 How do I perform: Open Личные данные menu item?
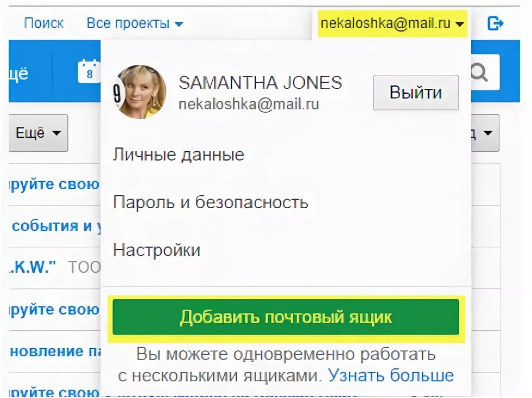tap(179, 155)
